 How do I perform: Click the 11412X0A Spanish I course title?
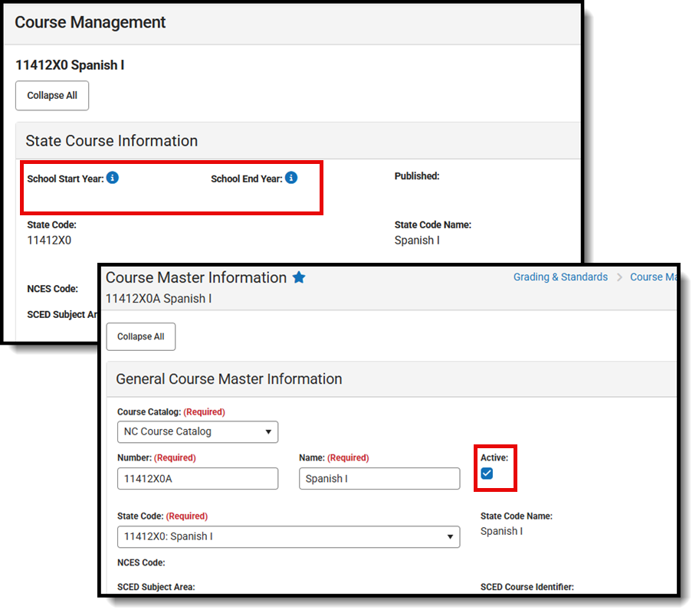click(161, 298)
